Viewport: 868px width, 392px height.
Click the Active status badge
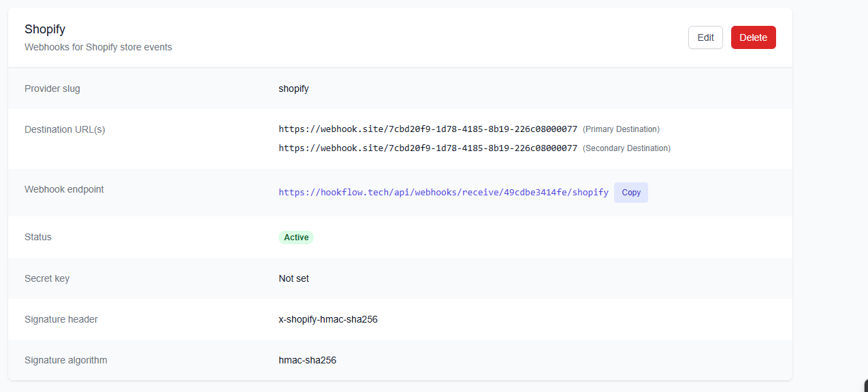[296, 238]
